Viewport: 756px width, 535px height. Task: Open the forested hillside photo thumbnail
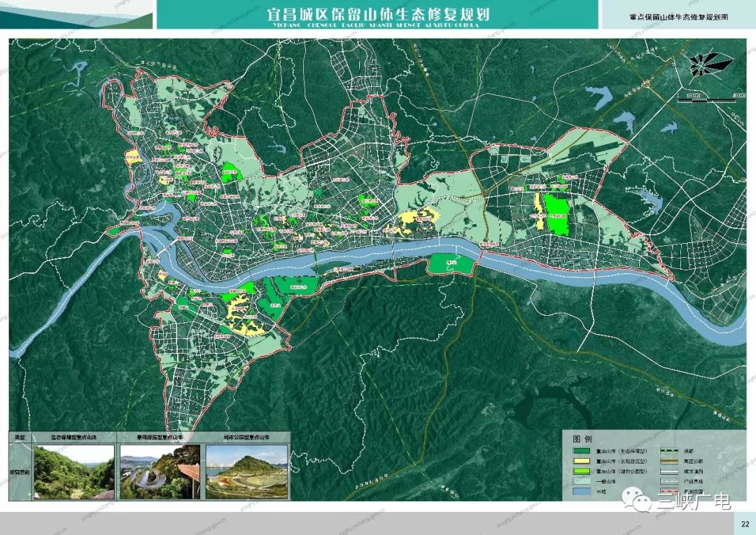(x=73, y=472)
